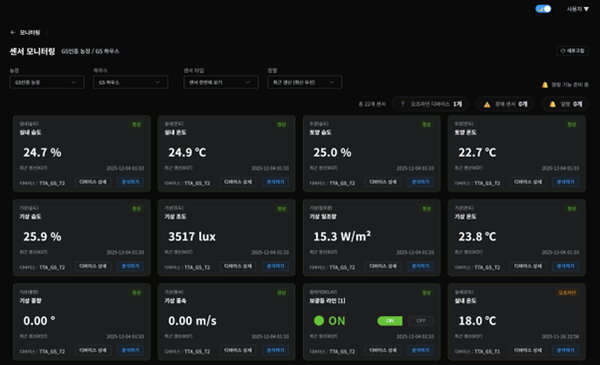
Task: Open the 농장 dropdown showing GS인증 농장
Action: [47, 82]
